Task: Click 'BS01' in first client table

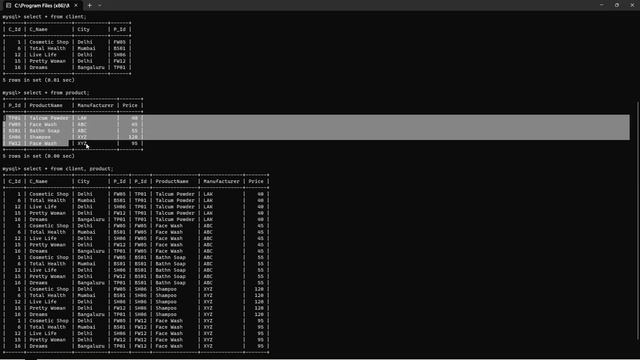Action: (x=120, y=48)
